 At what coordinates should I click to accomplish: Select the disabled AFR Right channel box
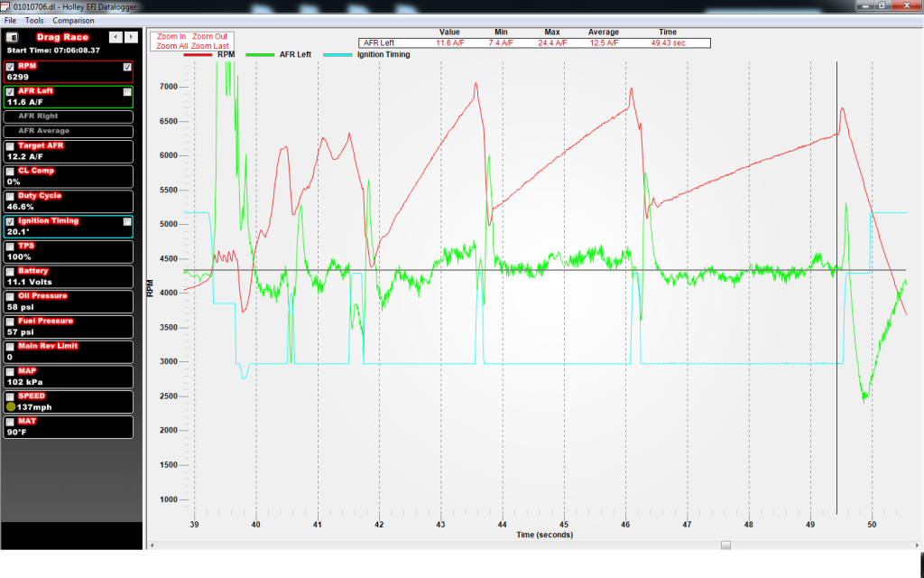69,117
